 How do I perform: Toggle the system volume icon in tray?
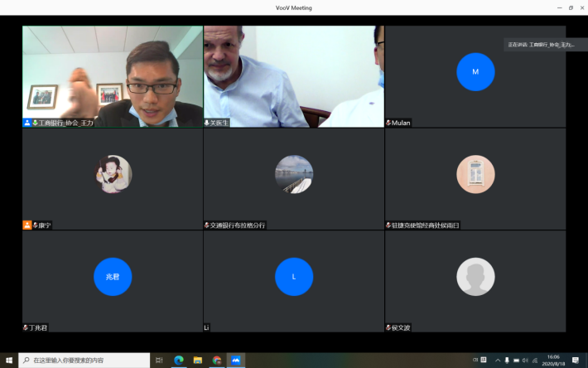(x=525, y=361)
